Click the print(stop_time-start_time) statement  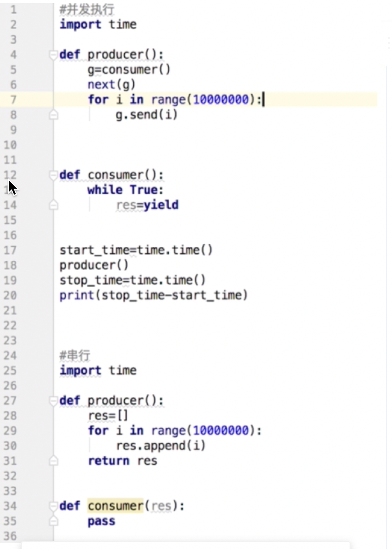[x=154, y=295]
